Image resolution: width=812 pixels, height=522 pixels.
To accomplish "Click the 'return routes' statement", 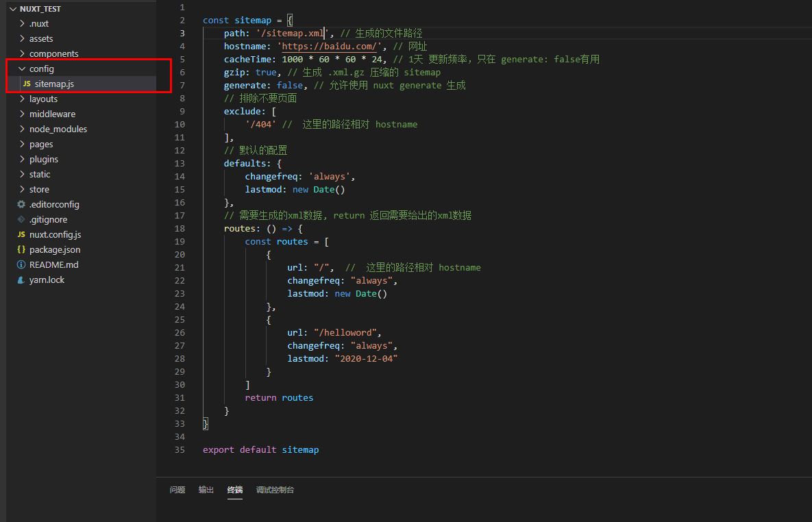I will coord(279,398).
